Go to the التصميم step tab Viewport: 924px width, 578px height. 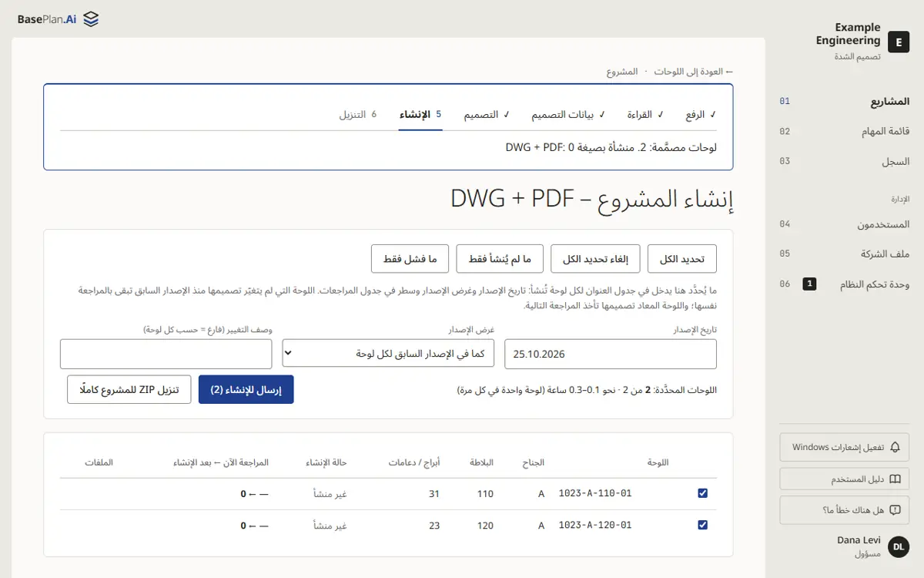[x=487, y=115]
